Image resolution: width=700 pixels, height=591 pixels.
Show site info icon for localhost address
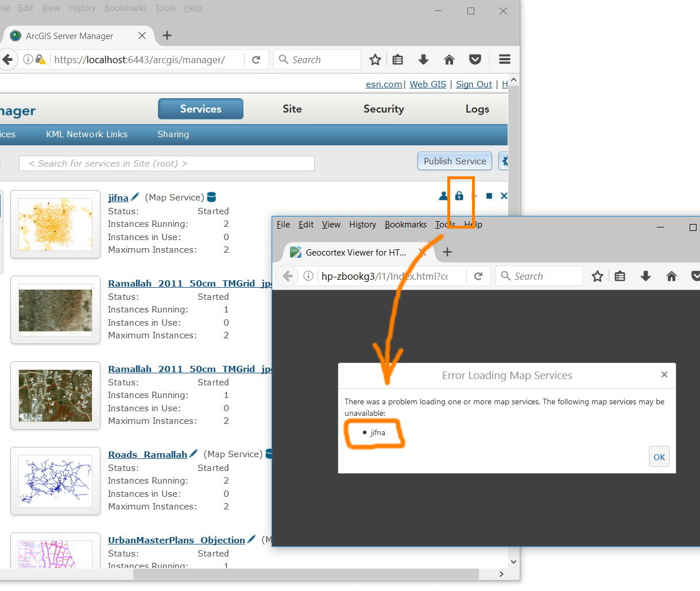tap(28, 59)
